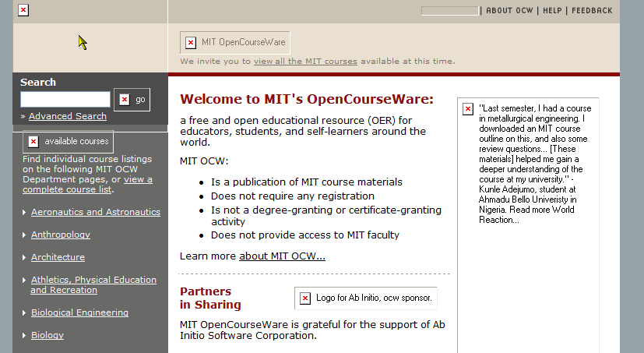Open the Advanced Search link
The width and height of the screenshot is (644, 353).
pos(68,116)
